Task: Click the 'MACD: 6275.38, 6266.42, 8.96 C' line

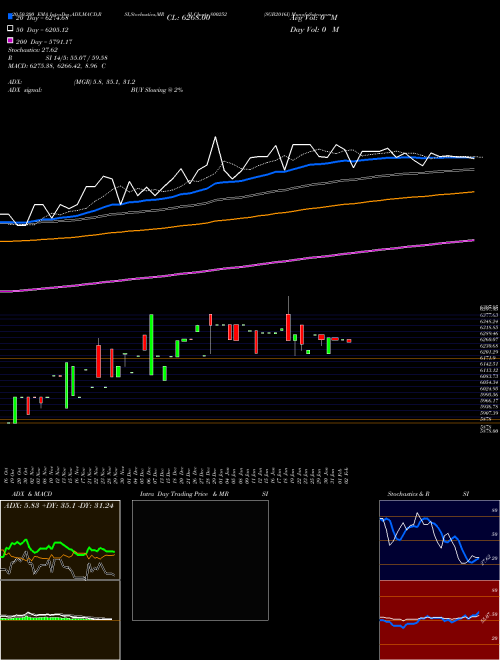Action: tap(57, 66)
